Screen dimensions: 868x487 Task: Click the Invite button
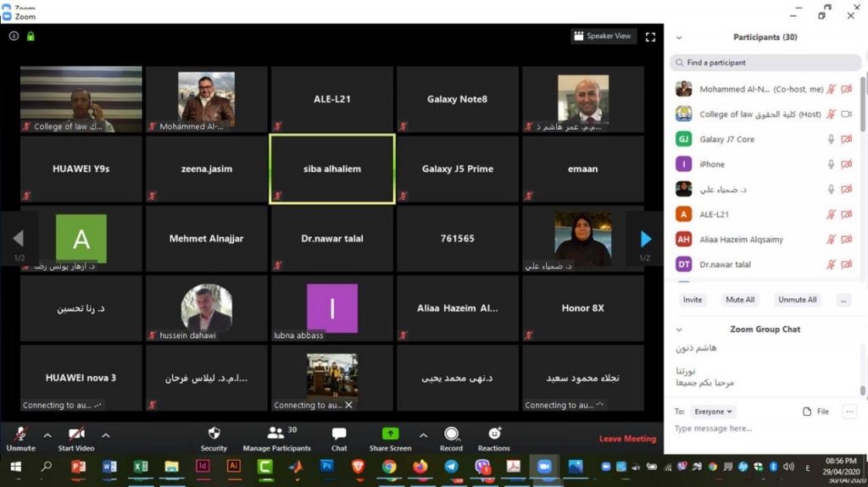pos(693,300)
